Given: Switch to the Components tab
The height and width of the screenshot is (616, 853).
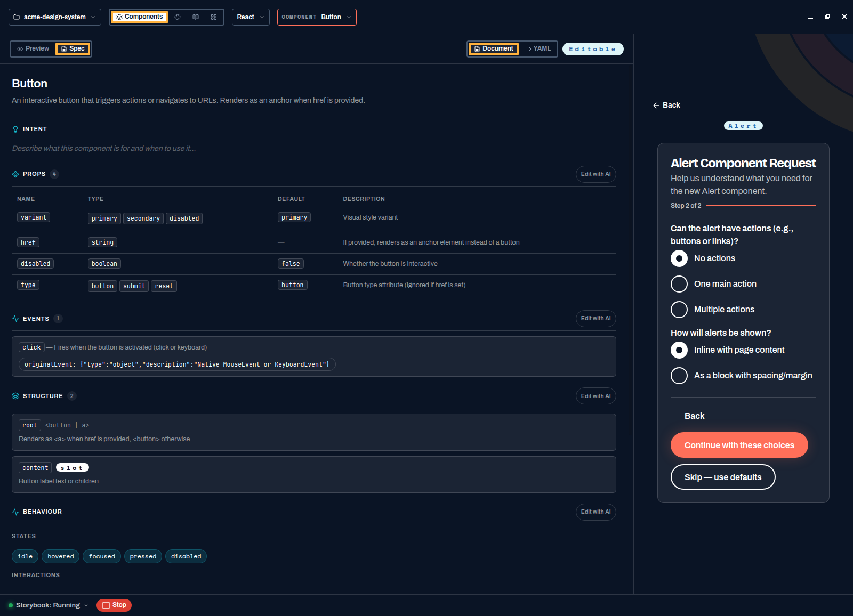Looking at the screenshot, I should click(139, 17).
